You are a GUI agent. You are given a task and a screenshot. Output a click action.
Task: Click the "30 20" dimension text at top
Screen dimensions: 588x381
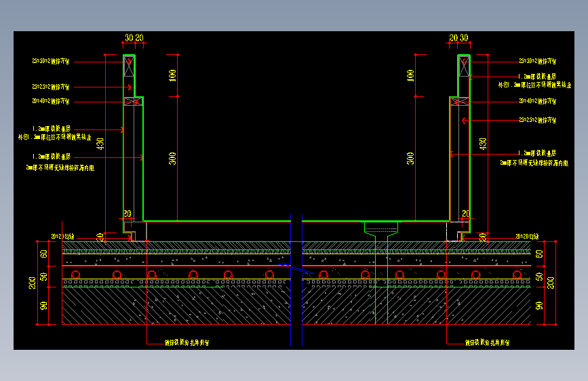click(134, 37)
